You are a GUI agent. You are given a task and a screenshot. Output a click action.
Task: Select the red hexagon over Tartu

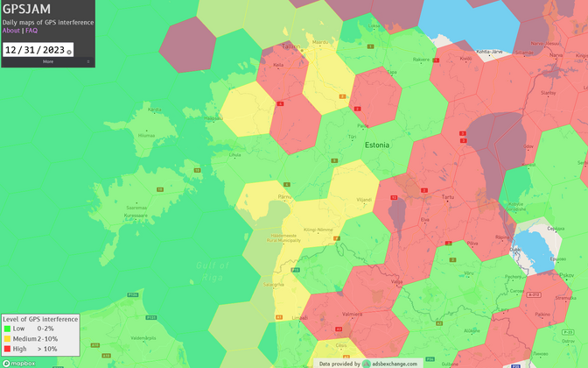[x=442, y=197]
